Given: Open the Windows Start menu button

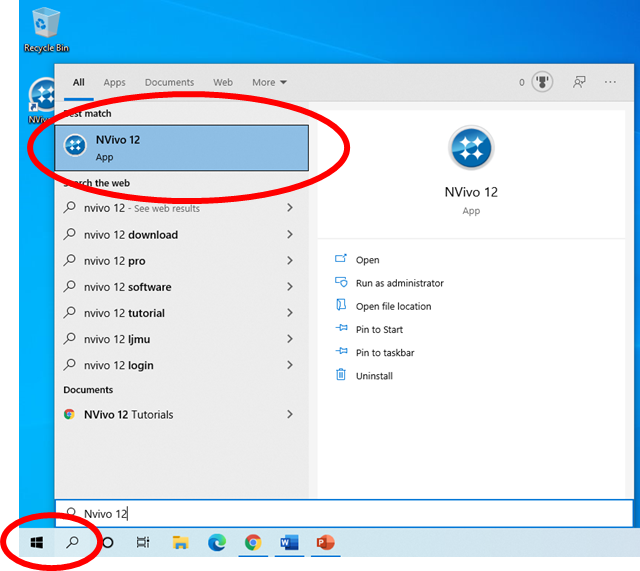Looking at the screenshot, I should (37, 542).
